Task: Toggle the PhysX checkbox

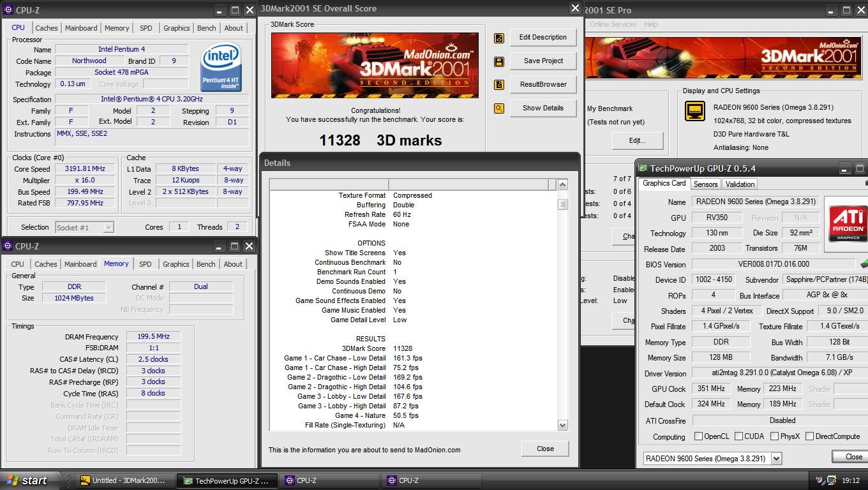Action: pyautogui.click(x=774, y=436)
